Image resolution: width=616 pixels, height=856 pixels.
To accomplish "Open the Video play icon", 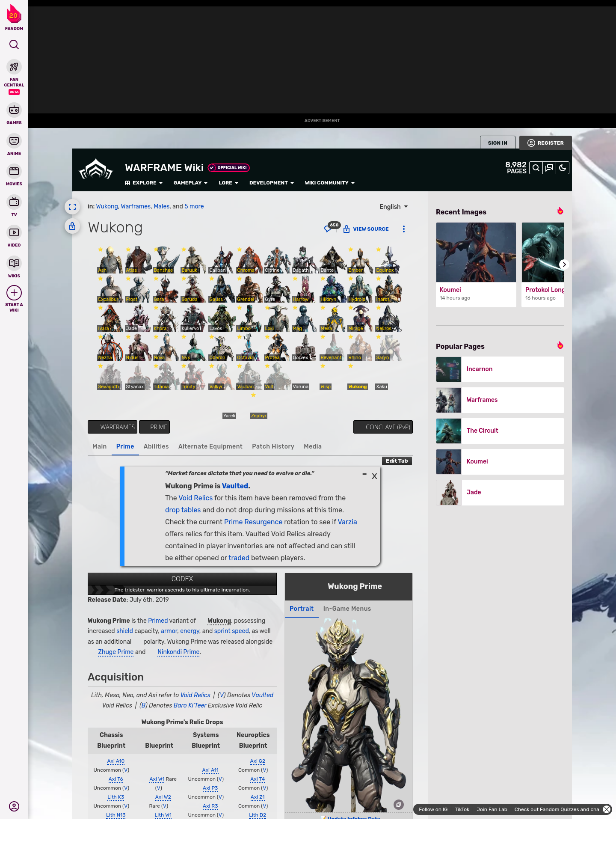I will [14, 232].
